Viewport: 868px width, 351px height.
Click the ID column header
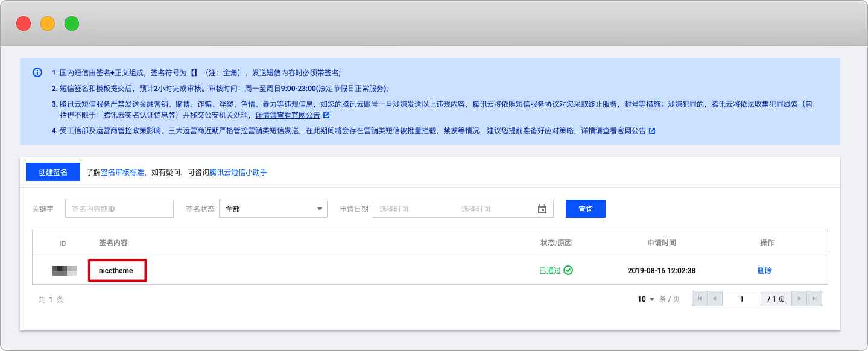(63, 244)
